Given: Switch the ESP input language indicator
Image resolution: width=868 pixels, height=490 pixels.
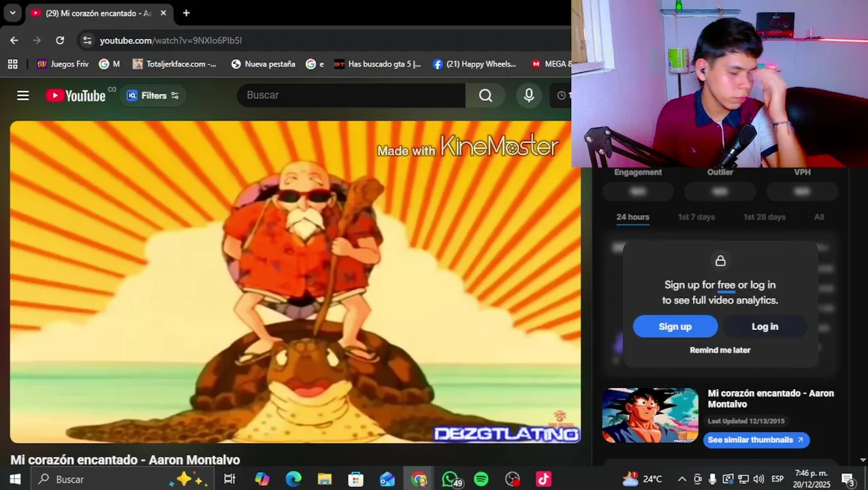Looking at the screenshot, I should (x=777, y=479).
